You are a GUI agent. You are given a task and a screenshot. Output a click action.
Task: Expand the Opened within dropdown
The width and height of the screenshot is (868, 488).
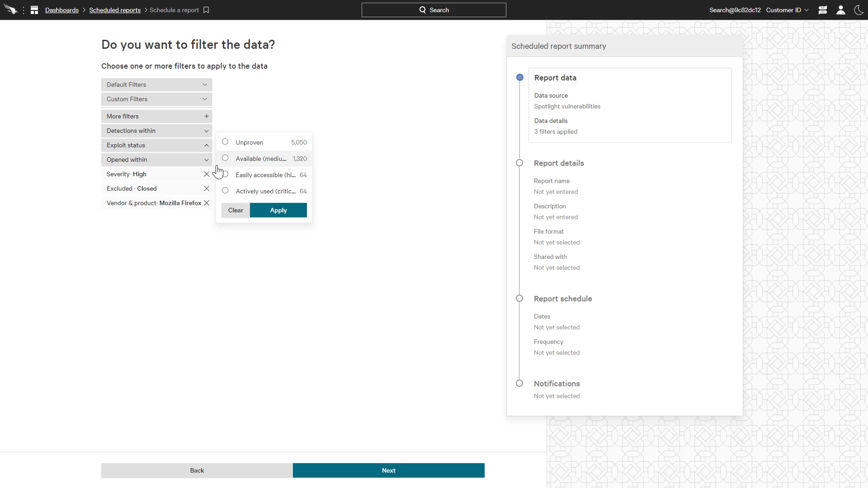157,160
